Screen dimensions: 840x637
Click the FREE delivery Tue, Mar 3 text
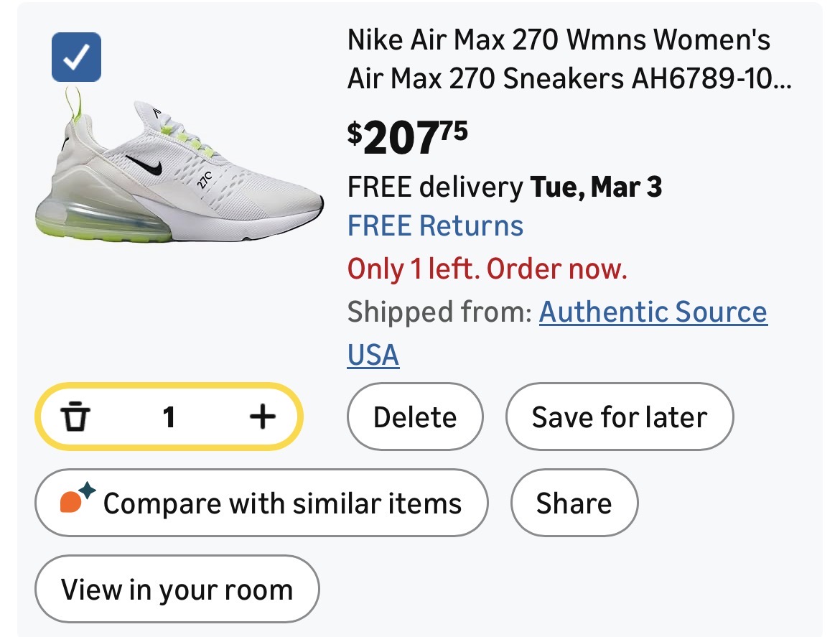tap(504, 187)
